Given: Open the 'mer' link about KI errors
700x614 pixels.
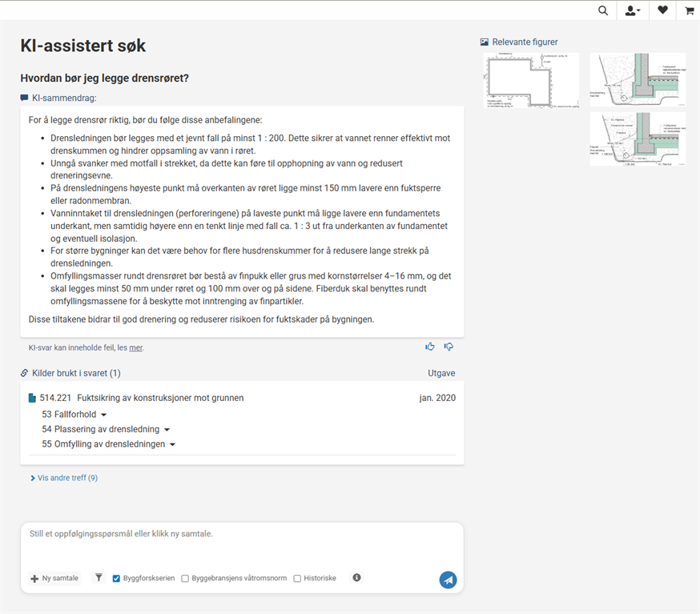Looking at the screenshot, I should [136, 348].
